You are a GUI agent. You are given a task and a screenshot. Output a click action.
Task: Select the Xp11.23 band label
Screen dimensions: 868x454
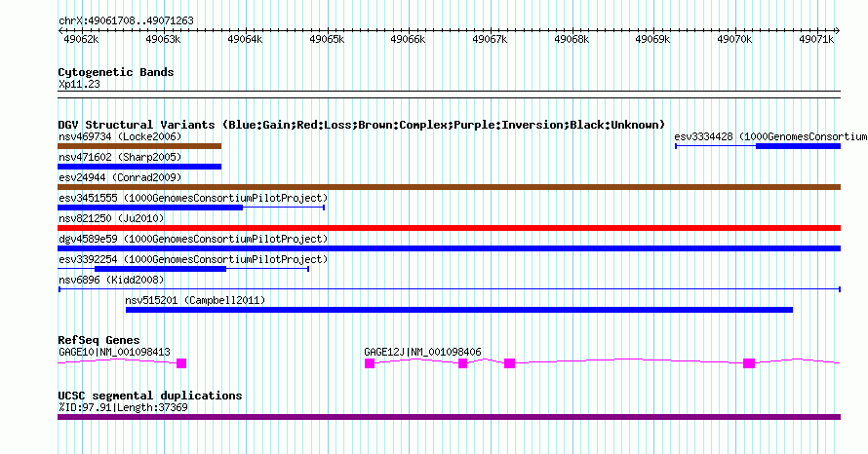(x=79, y=84)
